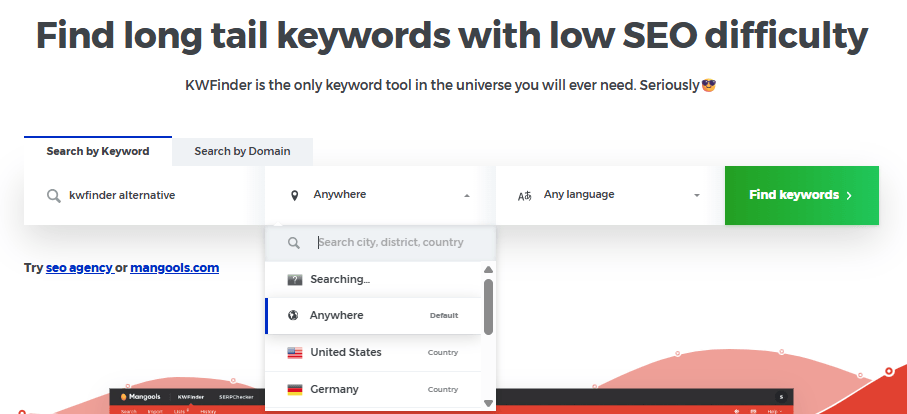Screen dimensions: 907x414
Task: Select the 'Searching...' list entry
Action: 373,280
